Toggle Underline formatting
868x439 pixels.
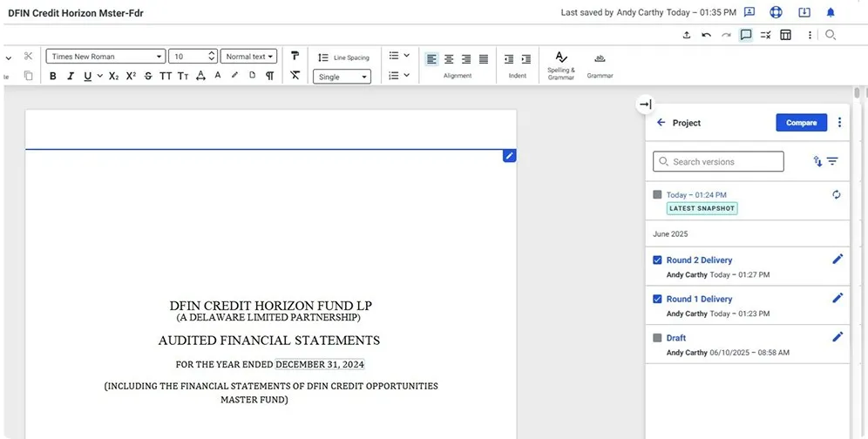[x=87, y=77]
